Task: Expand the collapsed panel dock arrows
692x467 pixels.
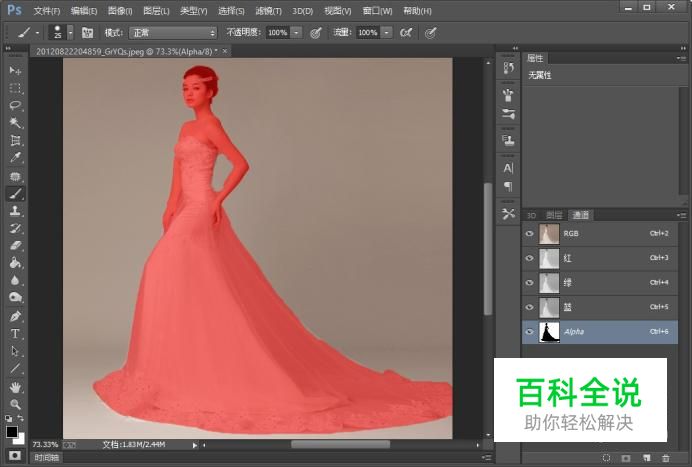Action: pos(515,48)
